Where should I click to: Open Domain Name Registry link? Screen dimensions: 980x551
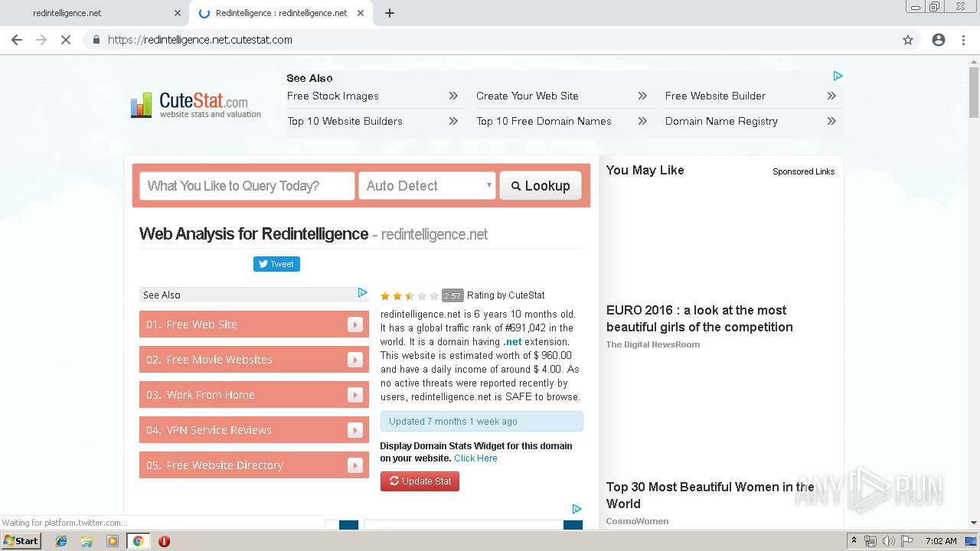pyautogui.click(x=721, y=121)
